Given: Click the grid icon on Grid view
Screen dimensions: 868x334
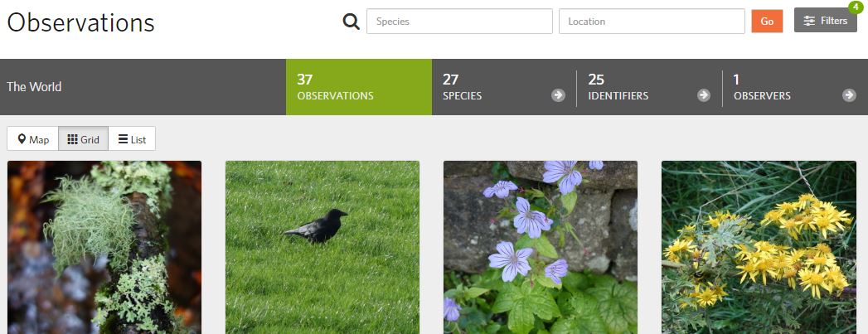Looking at the screenshot, I should coord(72,139).
